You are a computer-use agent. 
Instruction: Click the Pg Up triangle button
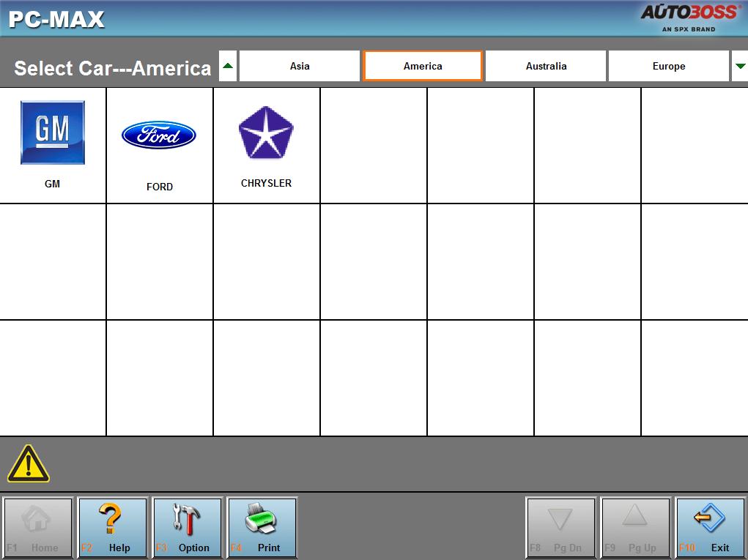pos(635,528)
